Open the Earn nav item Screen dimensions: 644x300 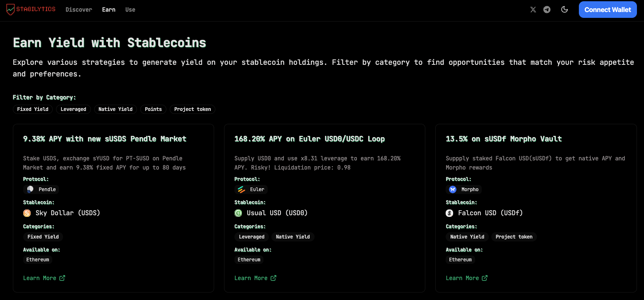109,10
